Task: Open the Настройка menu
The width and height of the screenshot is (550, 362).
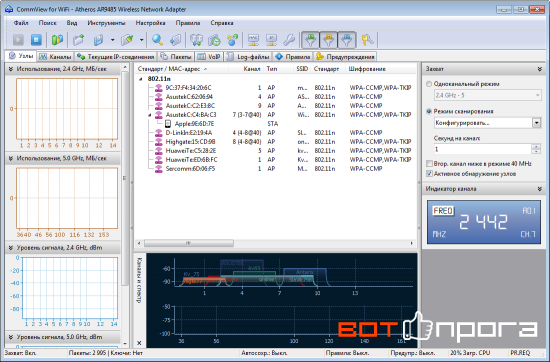Action: (x=150, y=23)
